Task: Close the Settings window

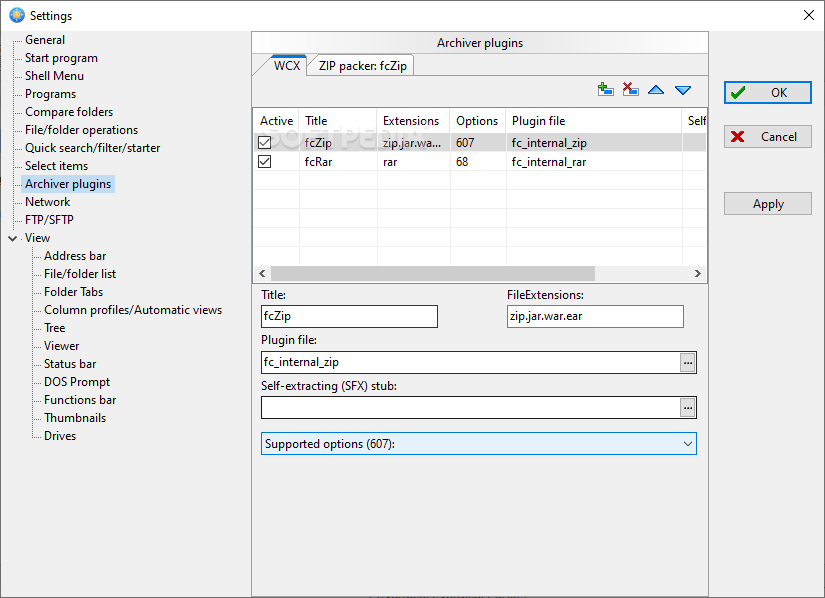Action: [x=809, y=15]
